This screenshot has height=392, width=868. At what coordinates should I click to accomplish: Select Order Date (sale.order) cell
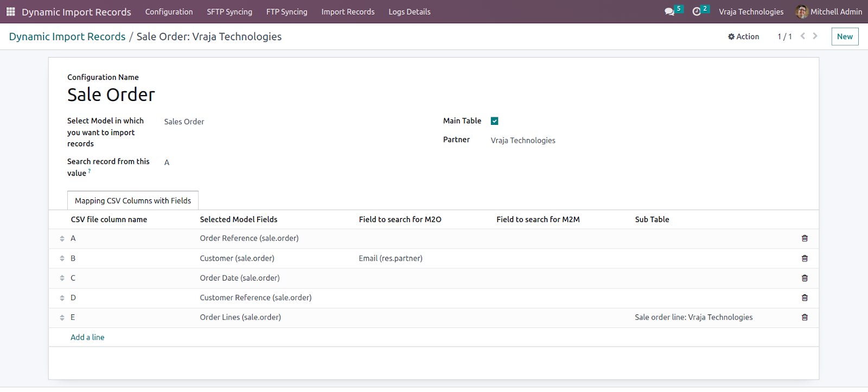(x=240, y=278)
